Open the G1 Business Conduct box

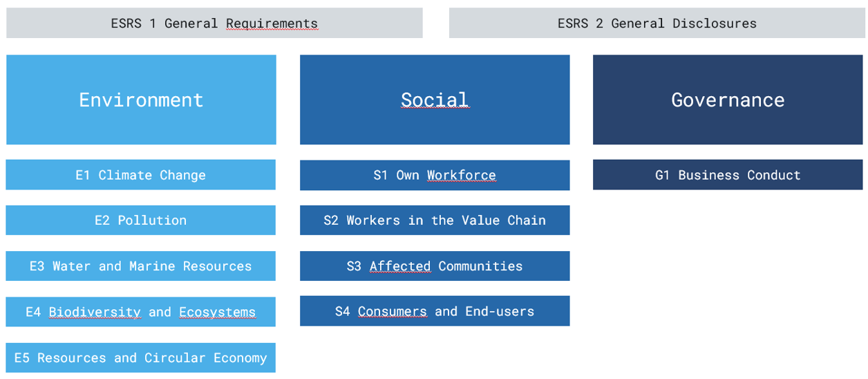pos(728,175)
